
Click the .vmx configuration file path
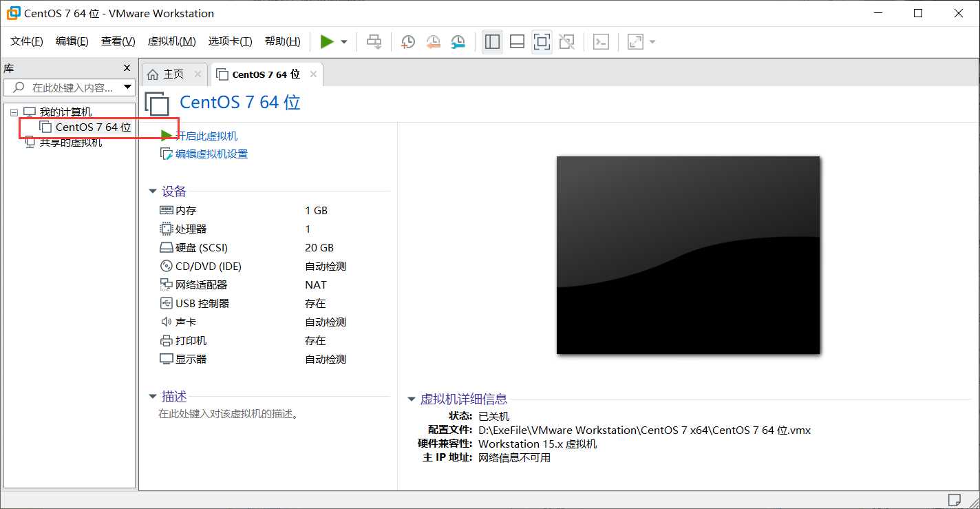pyautogui.click(x=645, y=430)
